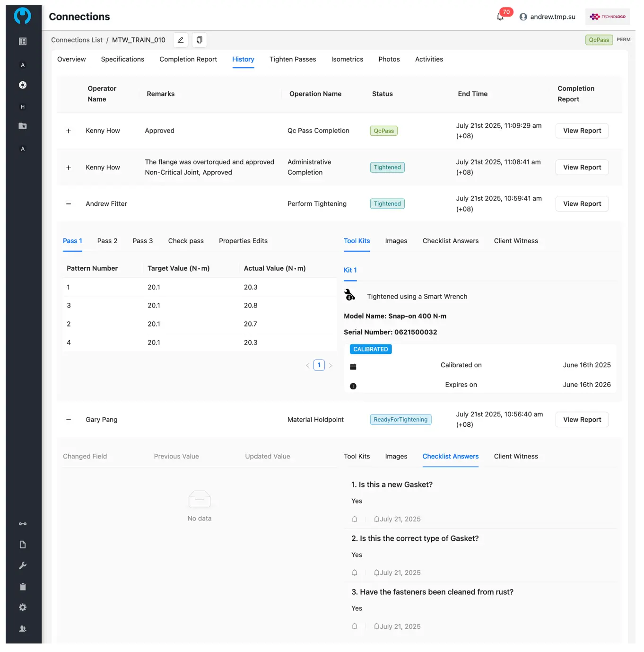Click the edit pencil icon beside MTW_TRAIN_010
This screenshot has height=652, width=644.
tap(181, 40)
